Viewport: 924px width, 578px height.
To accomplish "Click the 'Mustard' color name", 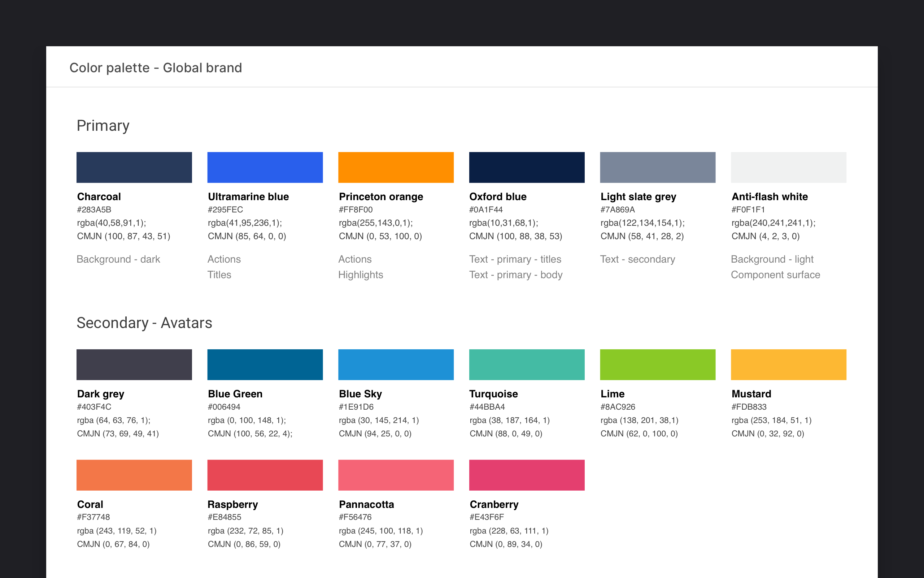I will (x=751, y=394).
